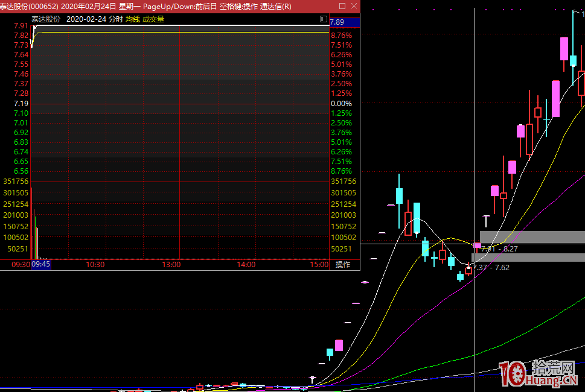Open the 操作 menu at bottom right
This screenshot has height=392, width=585.
pos(343,265)
